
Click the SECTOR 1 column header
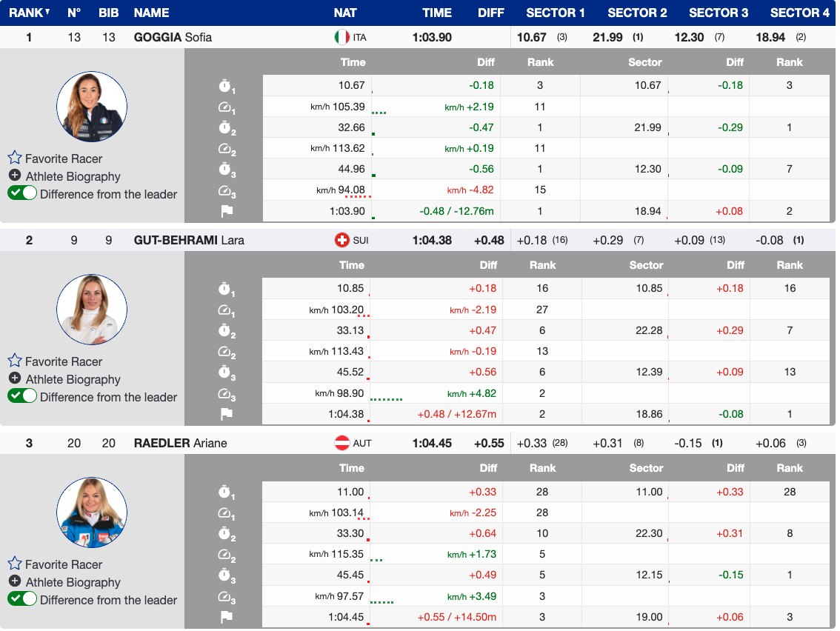click(555, 13)
